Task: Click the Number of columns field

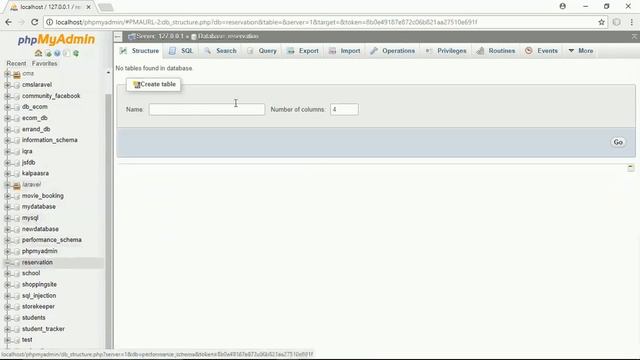Action: tap(344, 109)
